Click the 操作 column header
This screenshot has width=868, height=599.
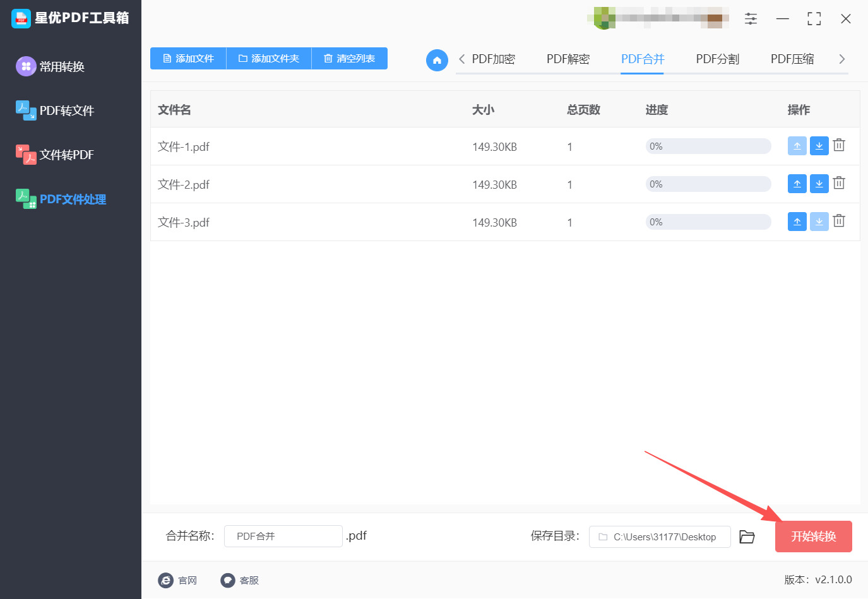tap(799, 110)
